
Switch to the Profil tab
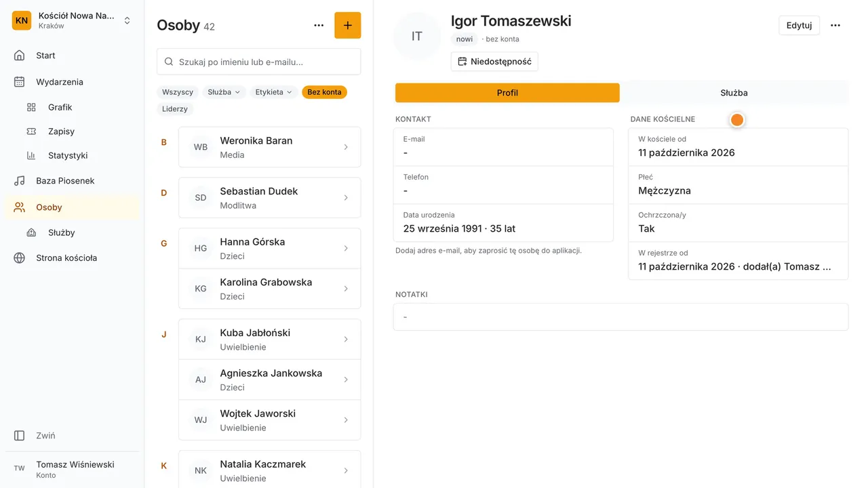point(507,93)
